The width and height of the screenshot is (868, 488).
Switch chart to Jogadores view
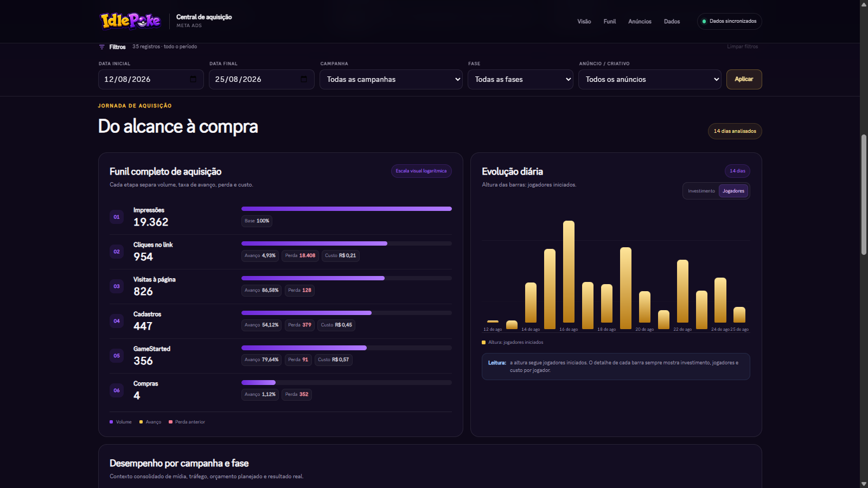[733, 191]
